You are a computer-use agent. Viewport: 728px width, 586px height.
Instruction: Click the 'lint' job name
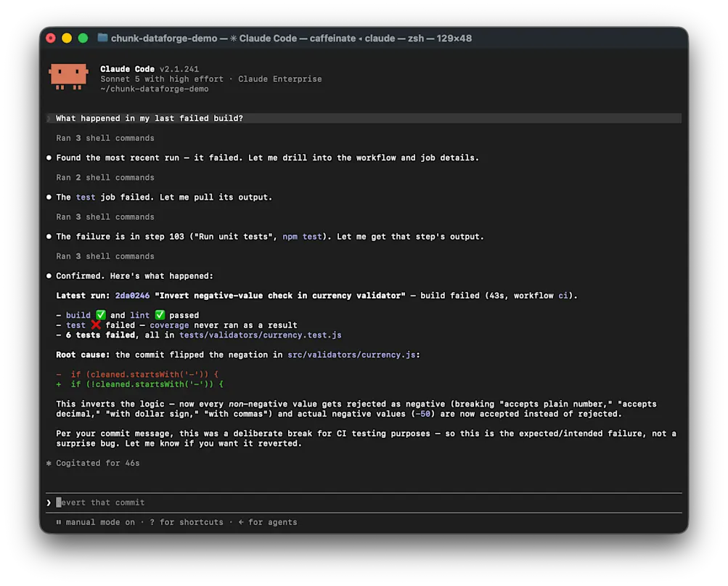[x=140, y=315]
